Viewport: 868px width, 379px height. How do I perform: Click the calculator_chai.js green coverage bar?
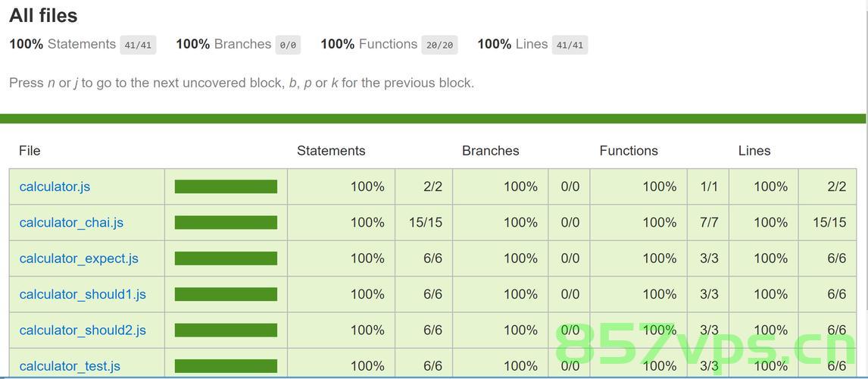pos(226,223)
